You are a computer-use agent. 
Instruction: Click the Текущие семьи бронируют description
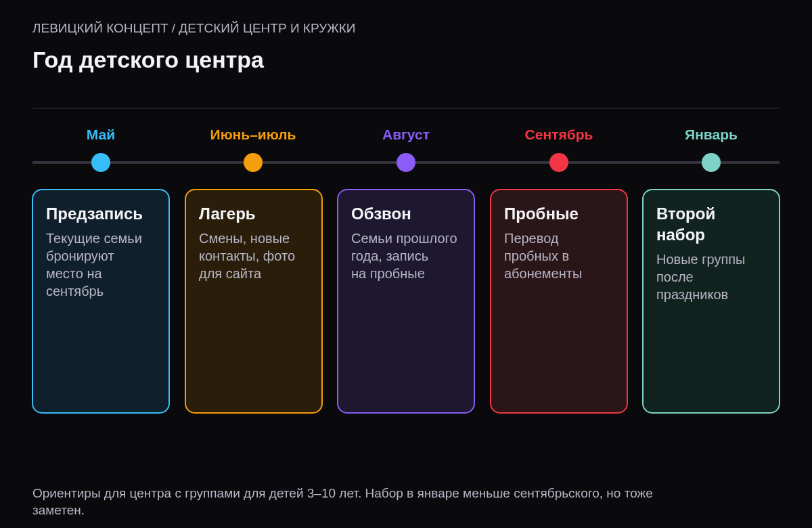94,265
